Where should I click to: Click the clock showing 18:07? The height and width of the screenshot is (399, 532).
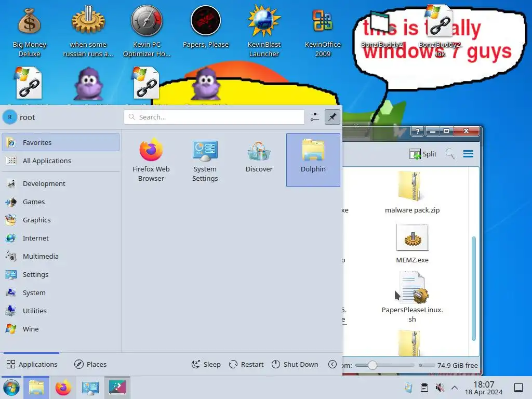tap(484, 388)
